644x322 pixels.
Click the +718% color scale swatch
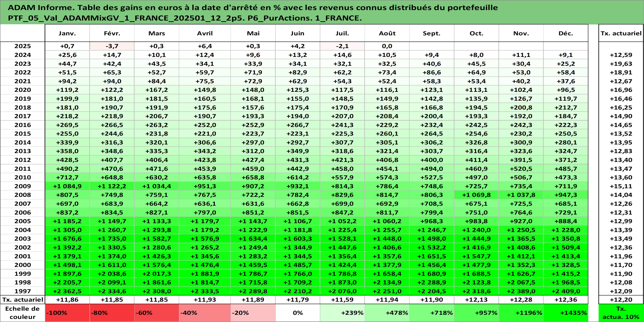click(432, 313)
